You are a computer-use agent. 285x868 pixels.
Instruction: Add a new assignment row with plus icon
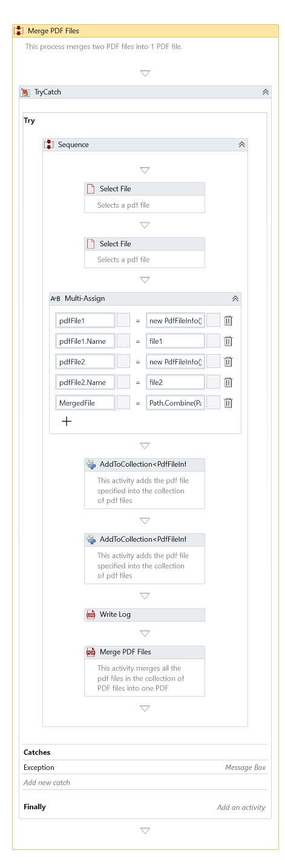(x=67, y=422)
